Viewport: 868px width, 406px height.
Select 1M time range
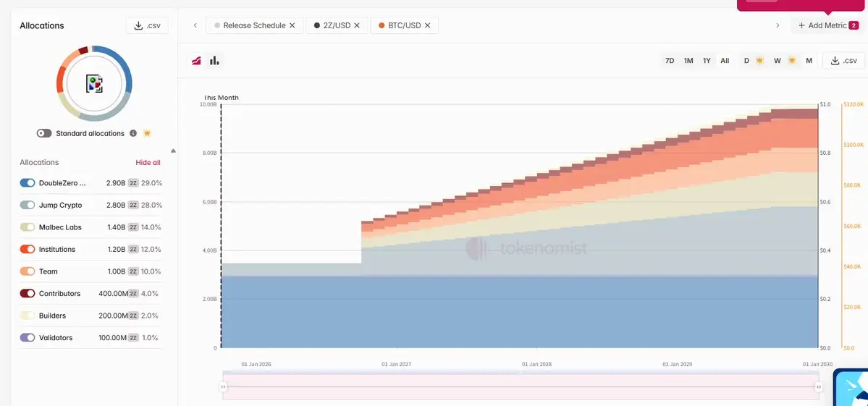point(688,61)
